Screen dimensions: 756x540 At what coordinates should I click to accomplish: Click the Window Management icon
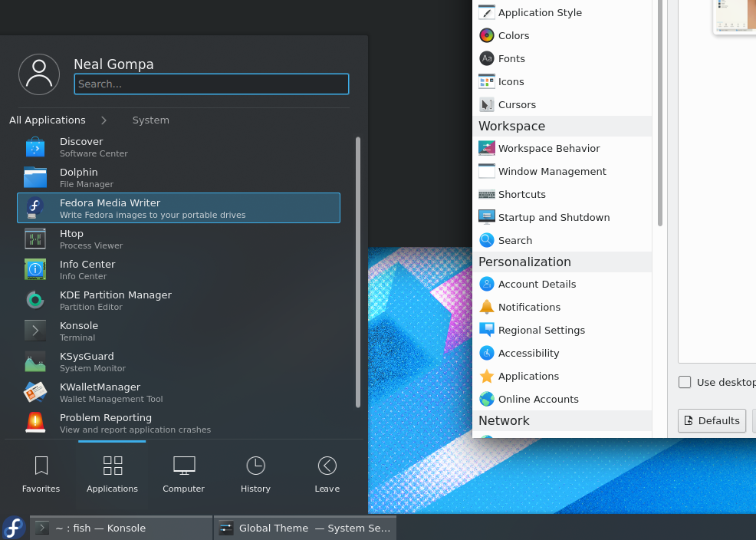click(486, 171)
